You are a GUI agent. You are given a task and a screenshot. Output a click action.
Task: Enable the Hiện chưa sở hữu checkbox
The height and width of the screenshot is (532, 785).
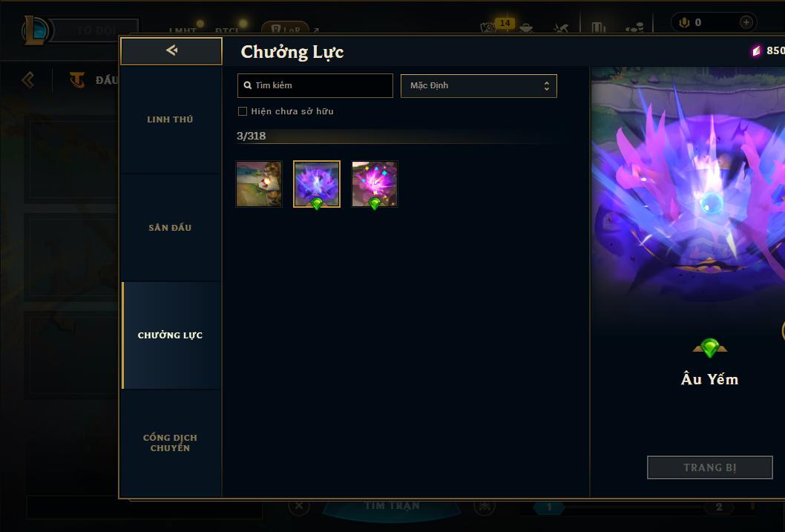pos(243,111)
